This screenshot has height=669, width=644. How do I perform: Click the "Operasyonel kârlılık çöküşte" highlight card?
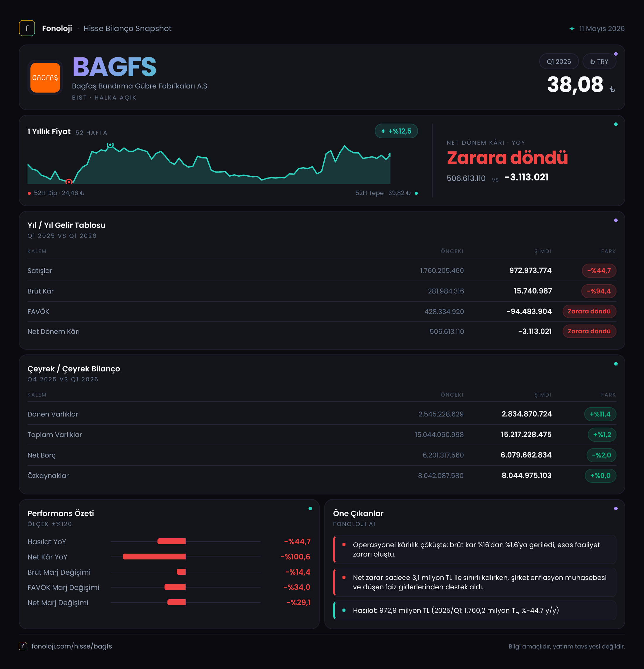(x=475, y=549)
